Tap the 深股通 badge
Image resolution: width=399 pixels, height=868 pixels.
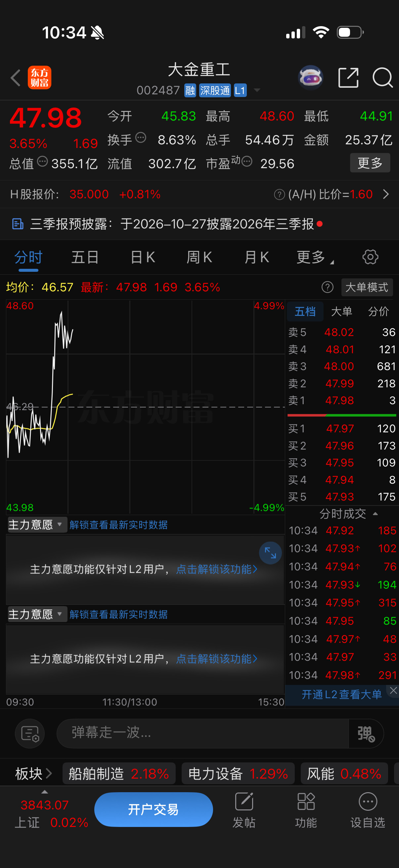[x=215, y=90]
